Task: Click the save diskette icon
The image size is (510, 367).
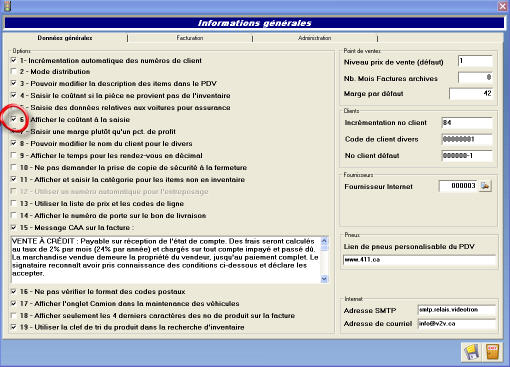Action: (x=471, y=352)
